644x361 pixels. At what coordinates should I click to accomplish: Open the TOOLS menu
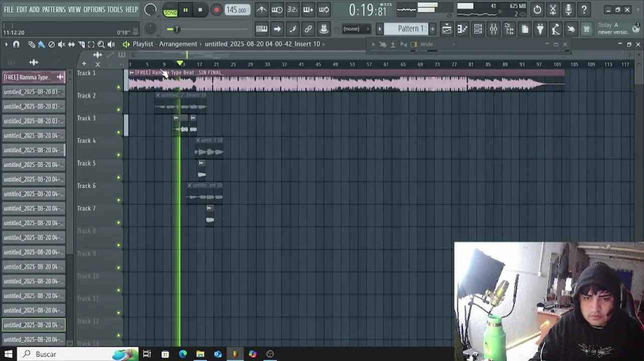115,10
